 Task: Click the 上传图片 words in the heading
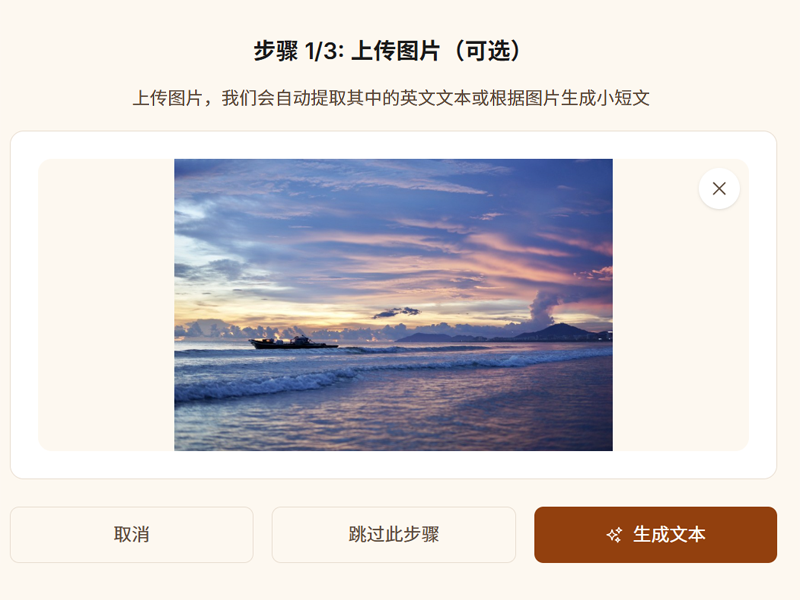point(395,51)
